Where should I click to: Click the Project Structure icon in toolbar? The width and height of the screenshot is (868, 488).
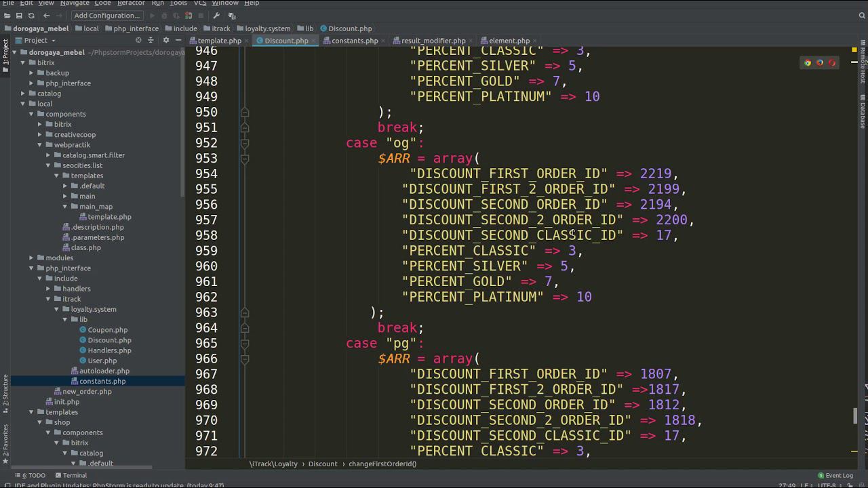232,16
